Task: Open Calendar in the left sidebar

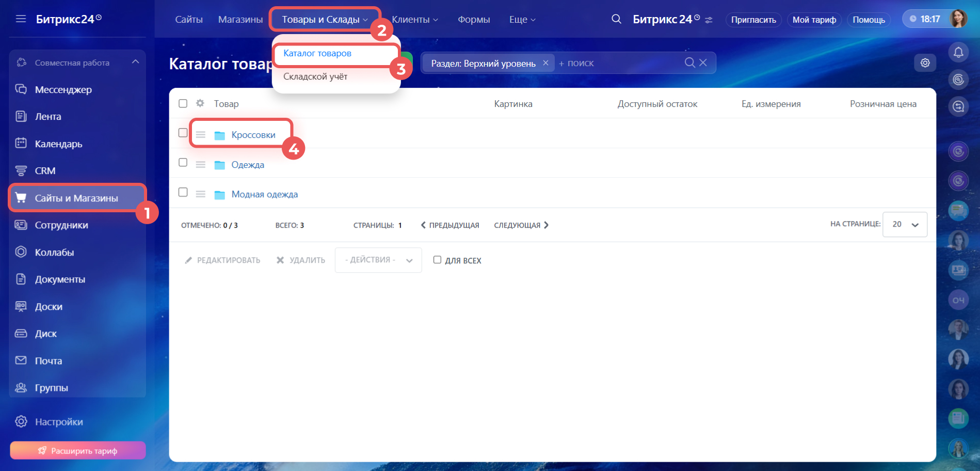Action: click(x=58, y=144)
